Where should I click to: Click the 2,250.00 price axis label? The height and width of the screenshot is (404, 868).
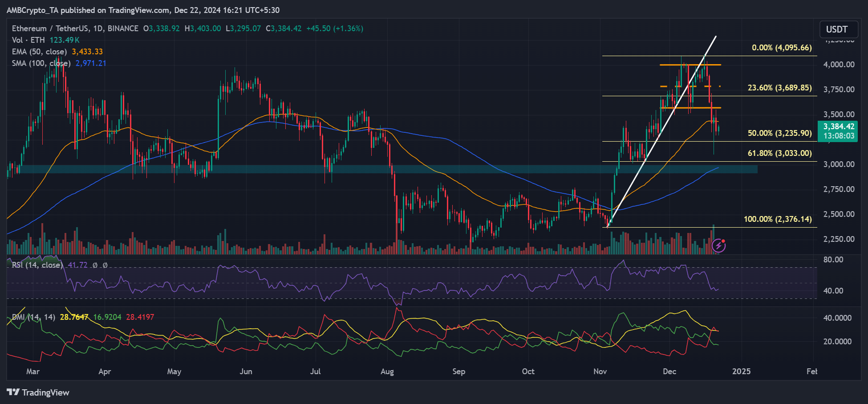839,239
